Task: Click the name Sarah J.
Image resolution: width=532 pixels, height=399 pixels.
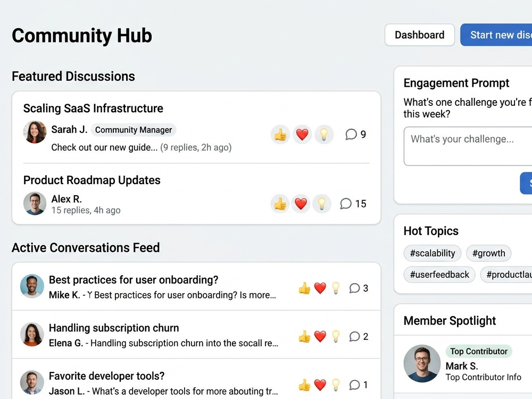Action: [69, 130]
